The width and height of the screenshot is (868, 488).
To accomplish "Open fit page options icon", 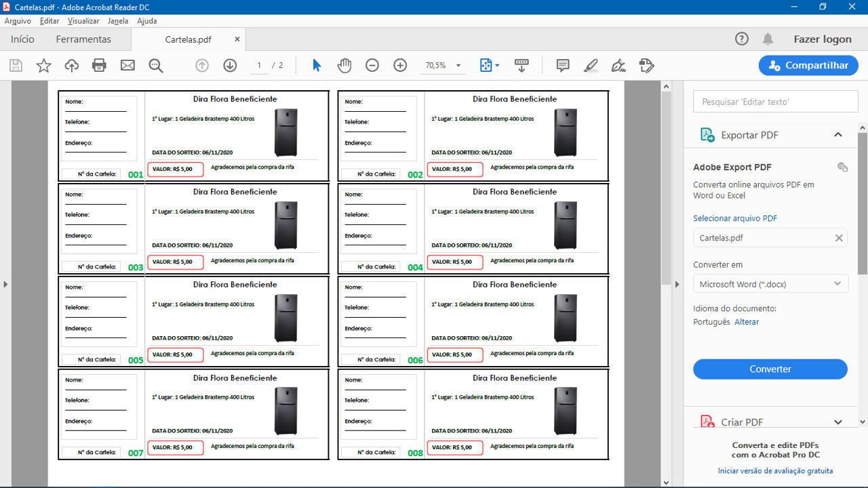I will tap(489, 65).
